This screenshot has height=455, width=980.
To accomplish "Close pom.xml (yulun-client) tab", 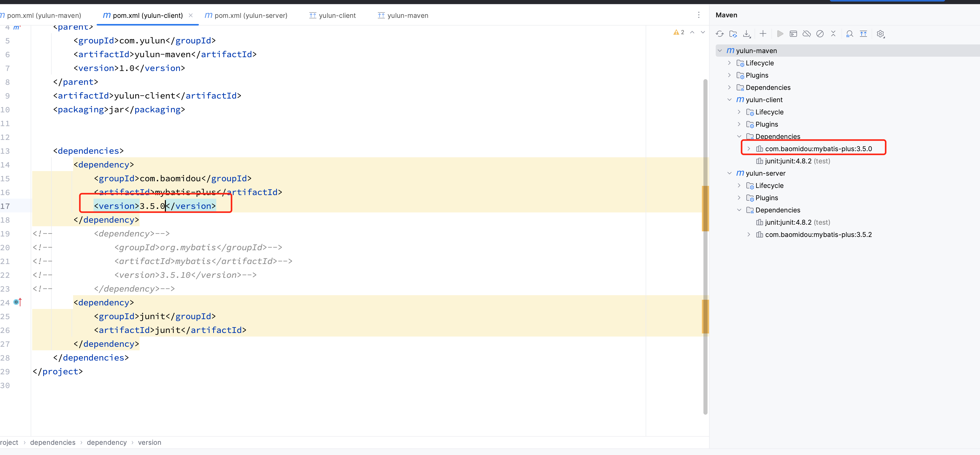I will [x=191, y=15].
